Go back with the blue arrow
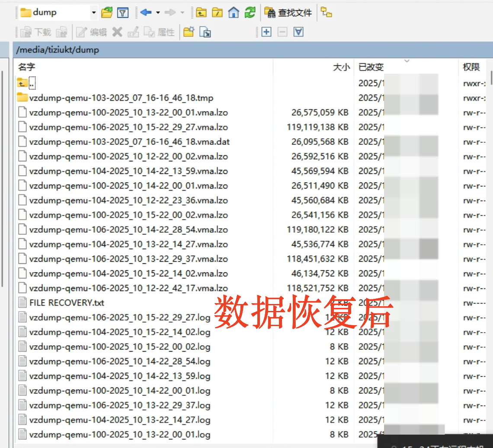 point(146,13)
